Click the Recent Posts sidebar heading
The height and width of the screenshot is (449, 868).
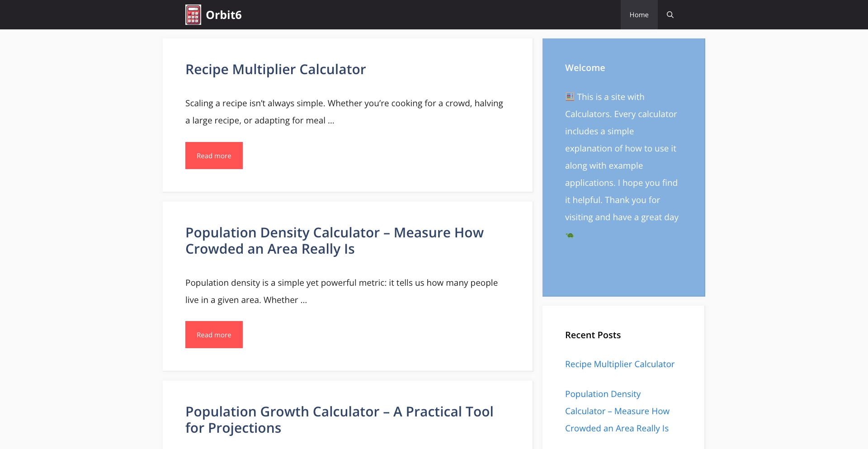[593, 335]
